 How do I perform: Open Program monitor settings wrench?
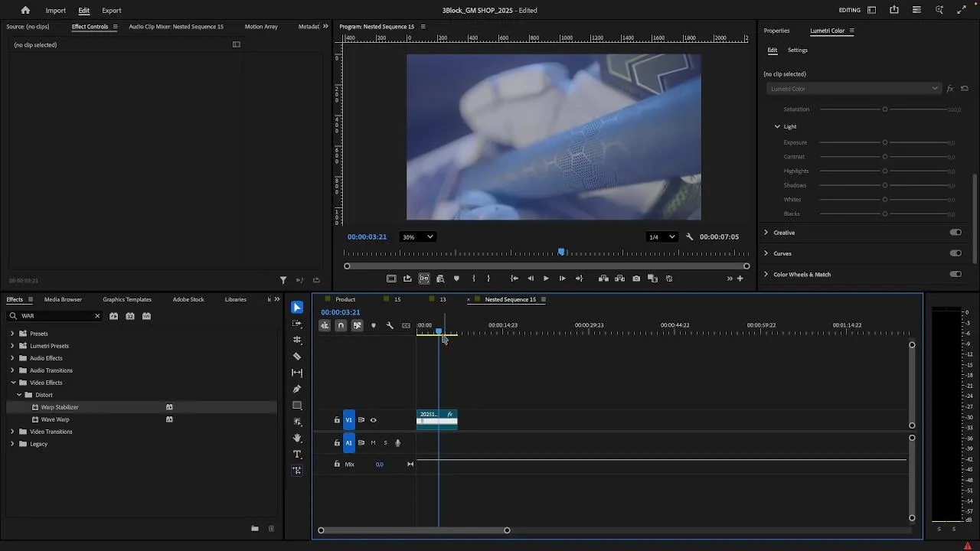pyautogui.click(x=689, y=237)
